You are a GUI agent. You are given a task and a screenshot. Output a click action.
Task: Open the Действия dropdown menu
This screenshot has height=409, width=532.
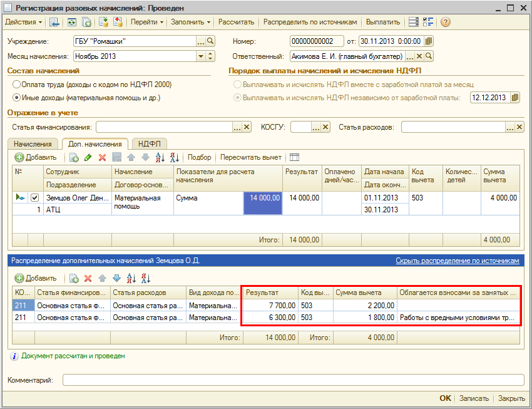point(24,22)
